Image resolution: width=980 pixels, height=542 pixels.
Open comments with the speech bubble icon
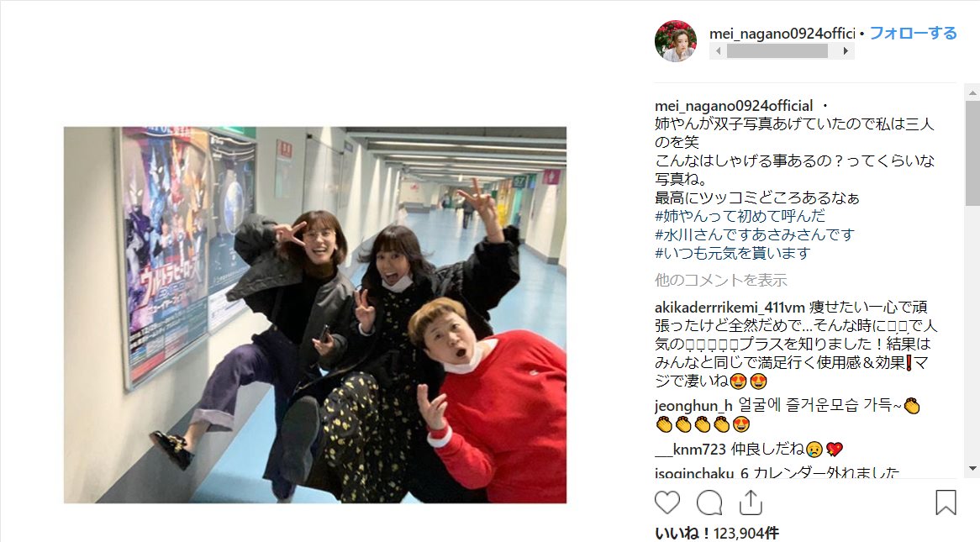[x=709, y=503]
